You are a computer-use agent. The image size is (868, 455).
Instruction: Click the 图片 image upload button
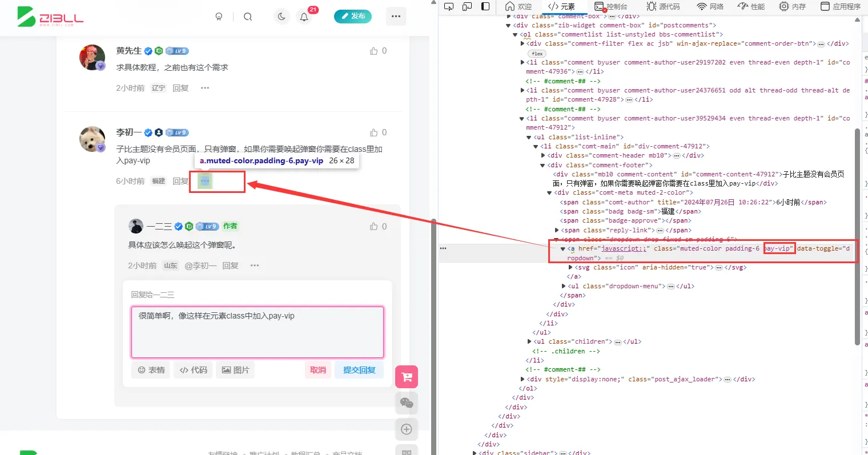tap(235, 370)
